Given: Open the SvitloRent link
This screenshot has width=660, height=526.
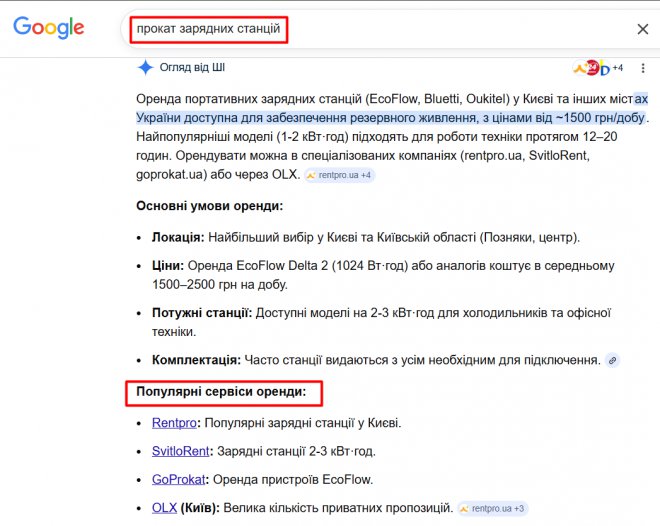Looking at the screenshot, I should (x=180, y=451).
